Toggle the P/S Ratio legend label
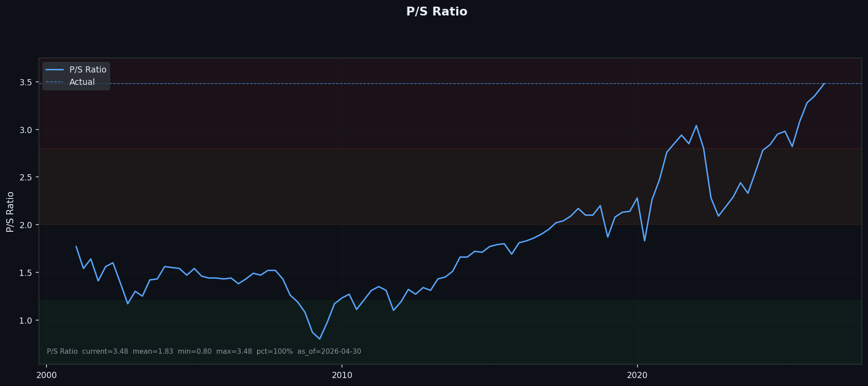The width and height of the screenshot is (868, 386). pos(88,70)
